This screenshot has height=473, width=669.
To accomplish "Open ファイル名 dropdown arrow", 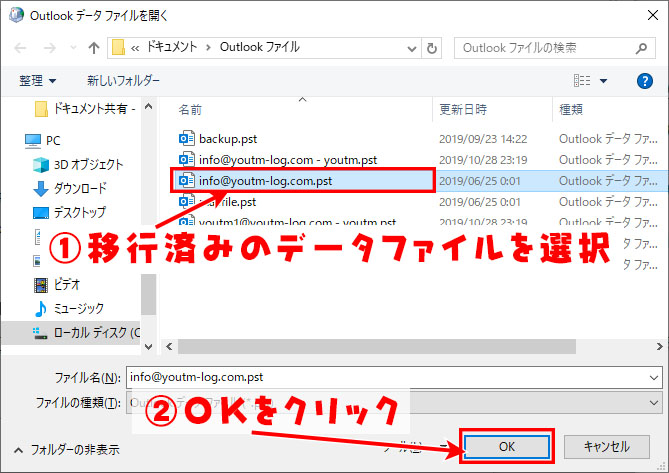I will click(654, 377).
